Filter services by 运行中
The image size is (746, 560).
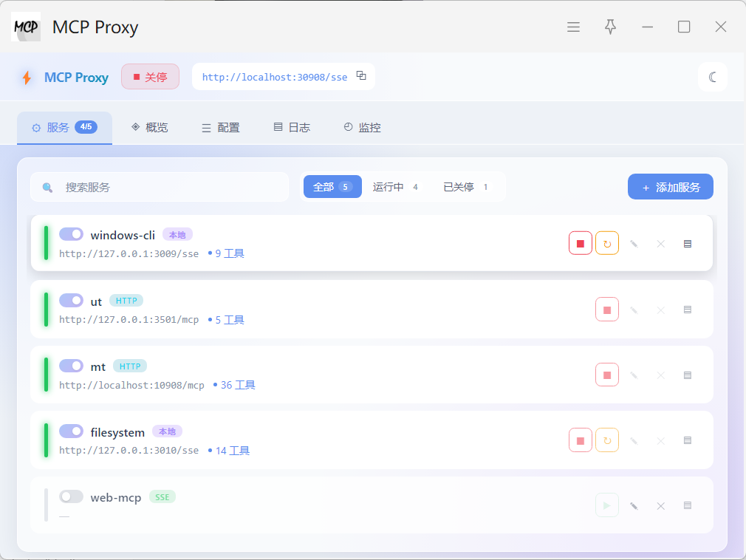[395, 186]
